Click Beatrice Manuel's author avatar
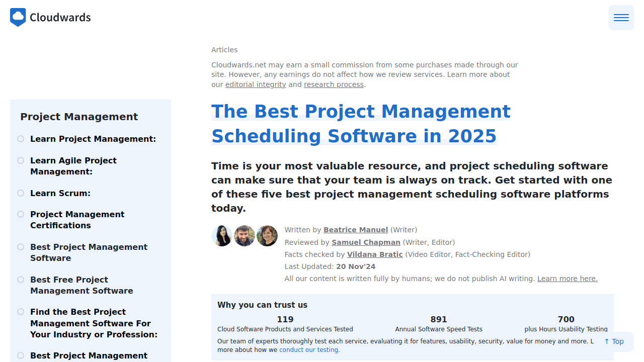 pyautogui.click(x=222, y=236)
